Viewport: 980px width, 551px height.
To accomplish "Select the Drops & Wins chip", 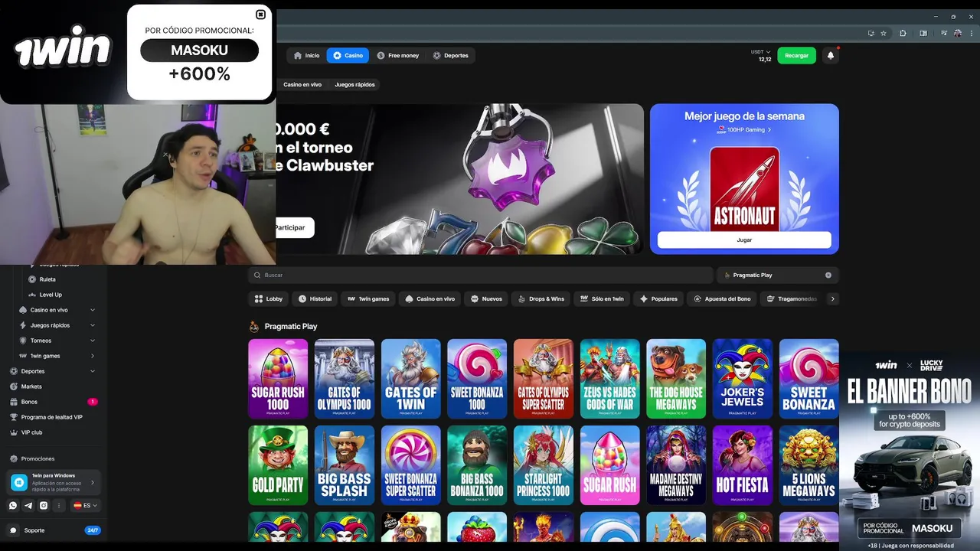I will 541,298.
